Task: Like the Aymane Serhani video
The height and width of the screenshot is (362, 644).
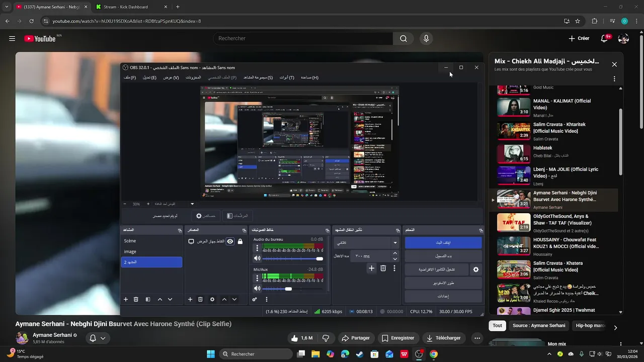Action: 302,338
